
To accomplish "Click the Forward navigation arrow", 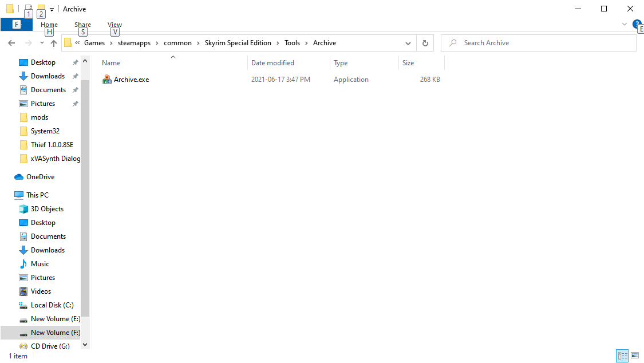I will click(x=28, y=43).
